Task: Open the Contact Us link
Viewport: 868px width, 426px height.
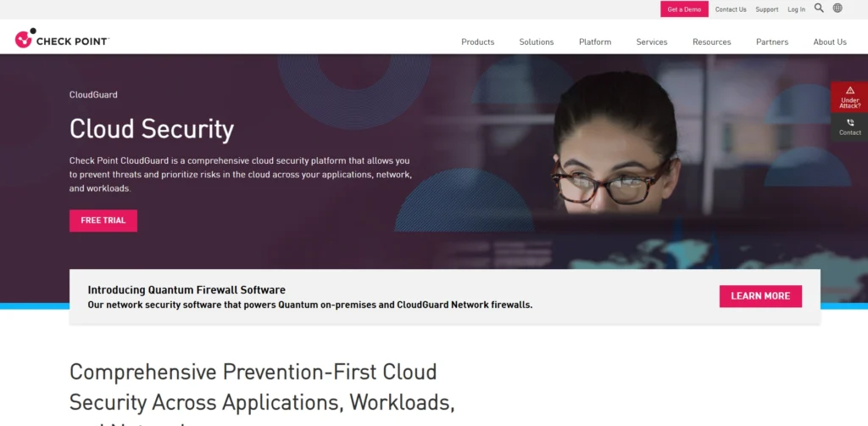Action: [x=731, y=9]
